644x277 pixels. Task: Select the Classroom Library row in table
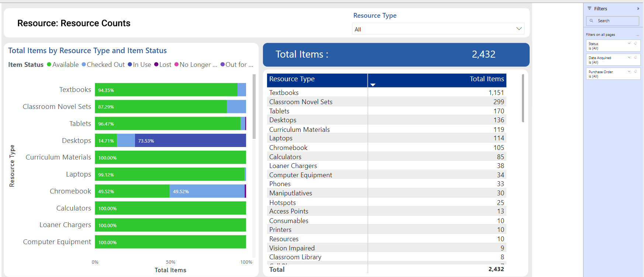point(387,257)
